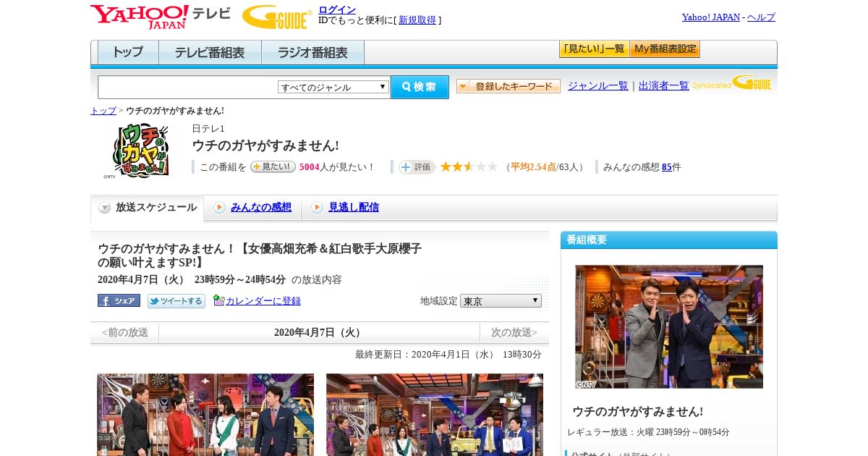868x456 pixels.
Task: Open the みんなの感想 tab link
Action: (x=261, y=208)
